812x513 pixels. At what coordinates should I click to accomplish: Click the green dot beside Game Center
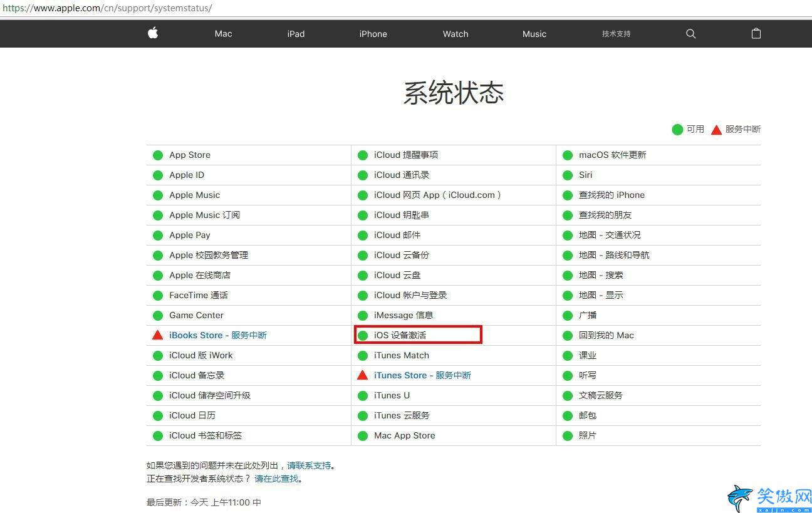pyautogui.click(x=158, y=315)
